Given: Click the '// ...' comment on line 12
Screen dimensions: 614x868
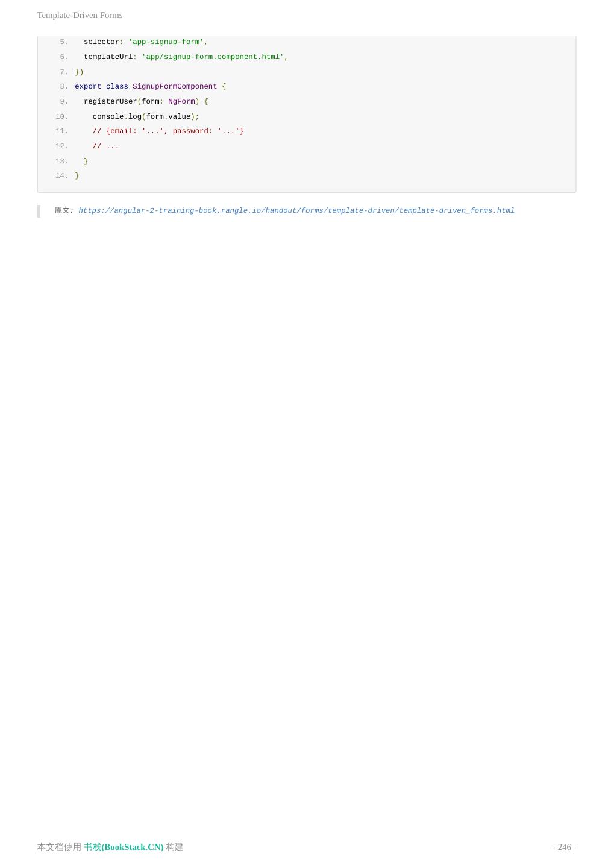Looking at the screenshot, I should (x=106, y=146).
